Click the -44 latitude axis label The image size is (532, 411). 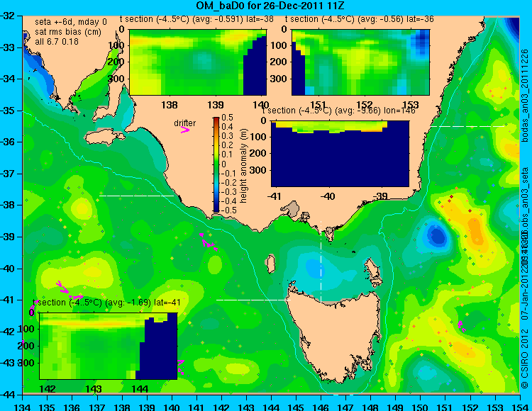(x=8, y=395)
